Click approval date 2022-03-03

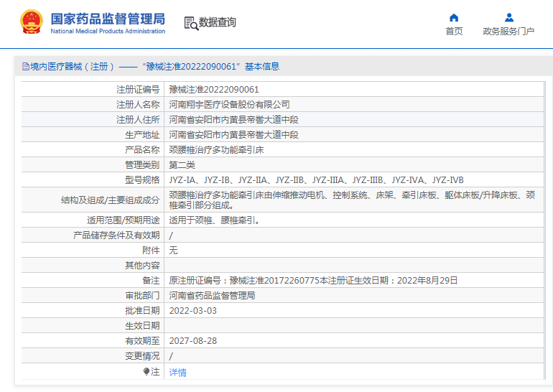[193, 311]
